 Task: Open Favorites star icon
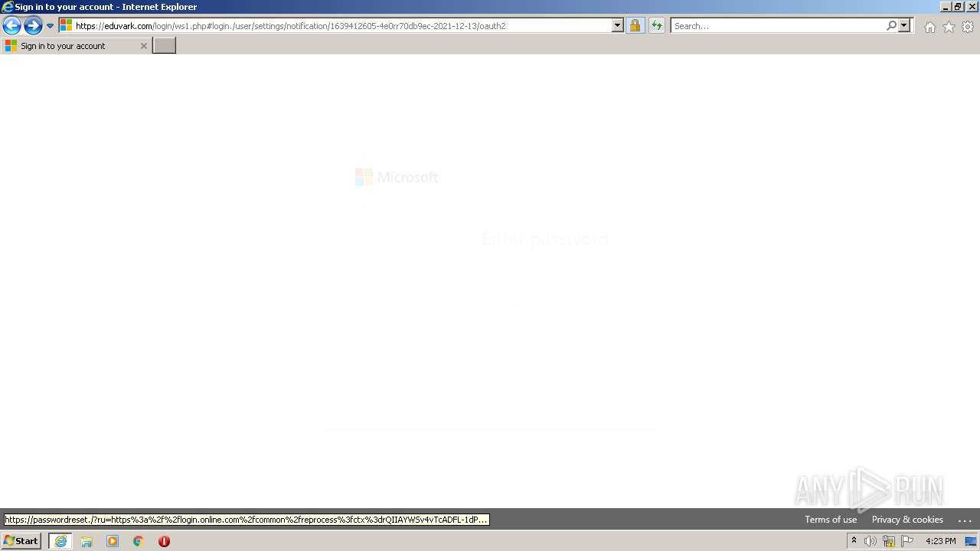click(x=949, y=27)
